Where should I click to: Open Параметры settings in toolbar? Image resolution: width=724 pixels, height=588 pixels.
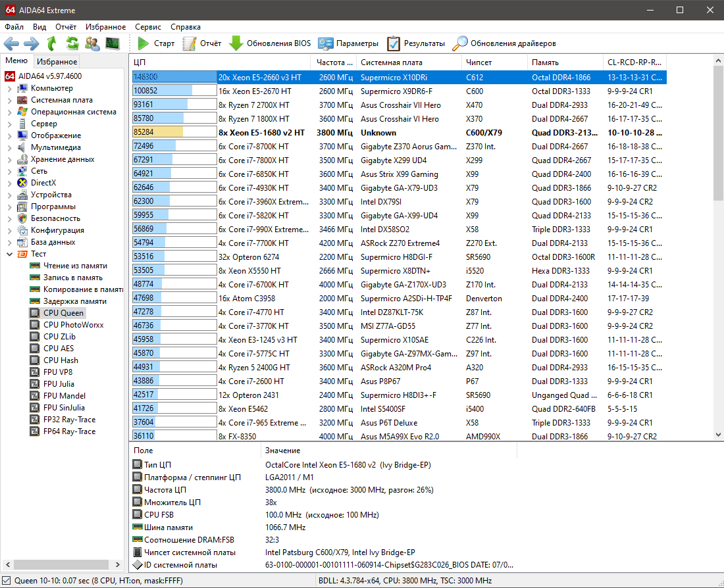pos(348,44)
